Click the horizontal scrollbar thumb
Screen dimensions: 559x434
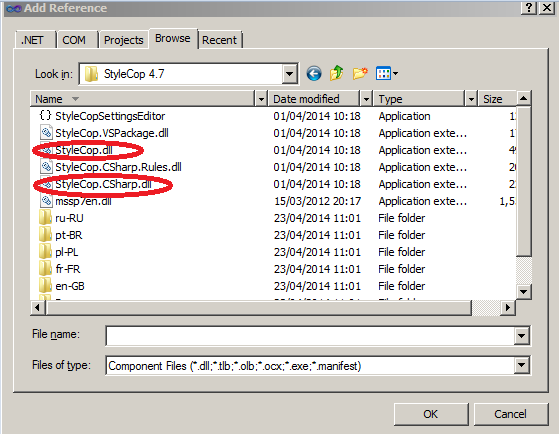pos(258,307)
